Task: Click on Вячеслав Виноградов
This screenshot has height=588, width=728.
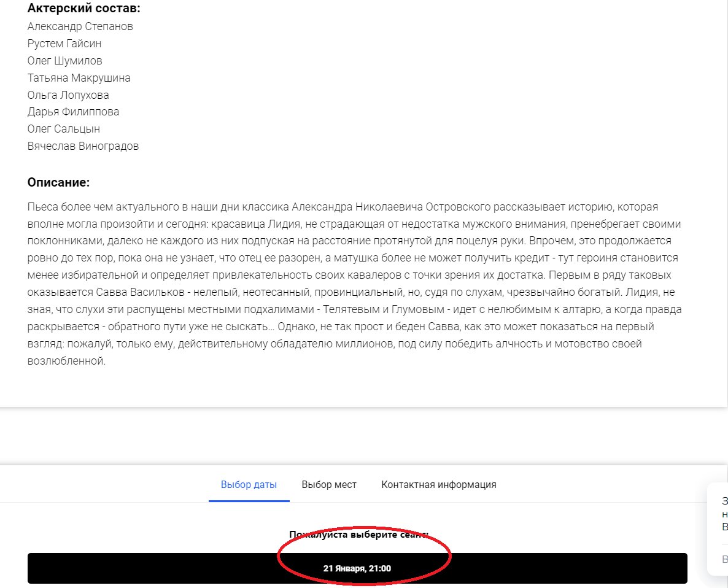Action: 83,146
